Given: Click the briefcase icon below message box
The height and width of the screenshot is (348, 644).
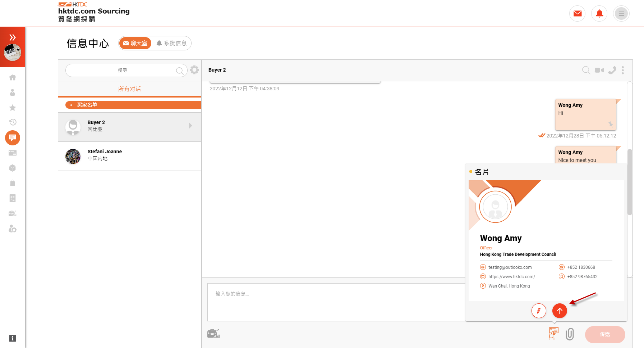Looking at the screenshot, I should coord(213,334).
